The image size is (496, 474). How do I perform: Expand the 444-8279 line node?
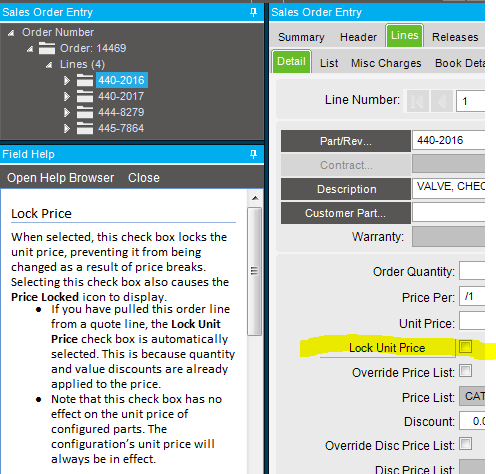point(67,112)
